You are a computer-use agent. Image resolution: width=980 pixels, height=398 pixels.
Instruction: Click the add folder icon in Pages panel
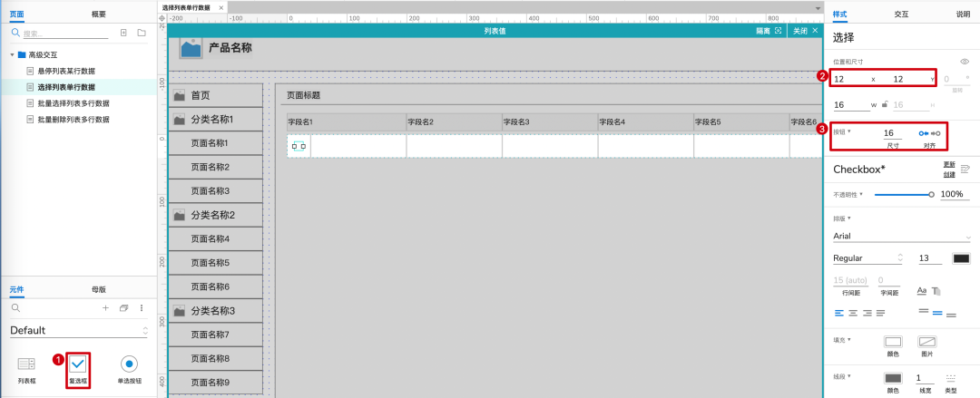[142, 33]
